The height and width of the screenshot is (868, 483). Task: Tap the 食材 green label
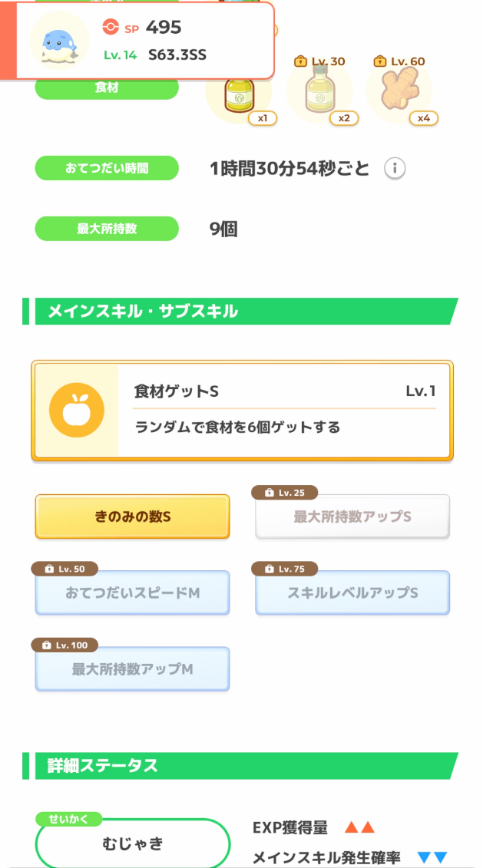tap(107, 88)
